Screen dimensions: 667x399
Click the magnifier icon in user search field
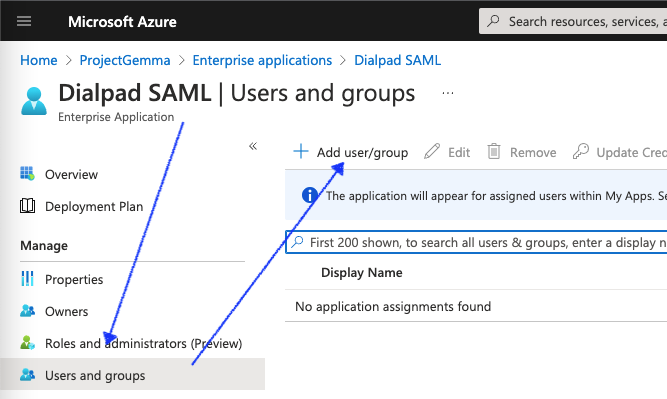[297, 242]
